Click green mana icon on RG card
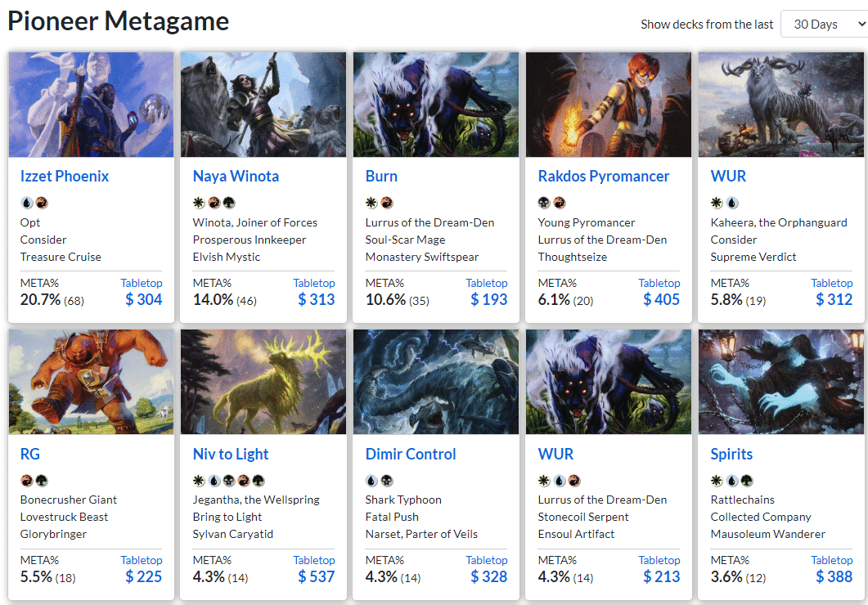The height and width of the screenshot is (605, 868). point(41,481)
